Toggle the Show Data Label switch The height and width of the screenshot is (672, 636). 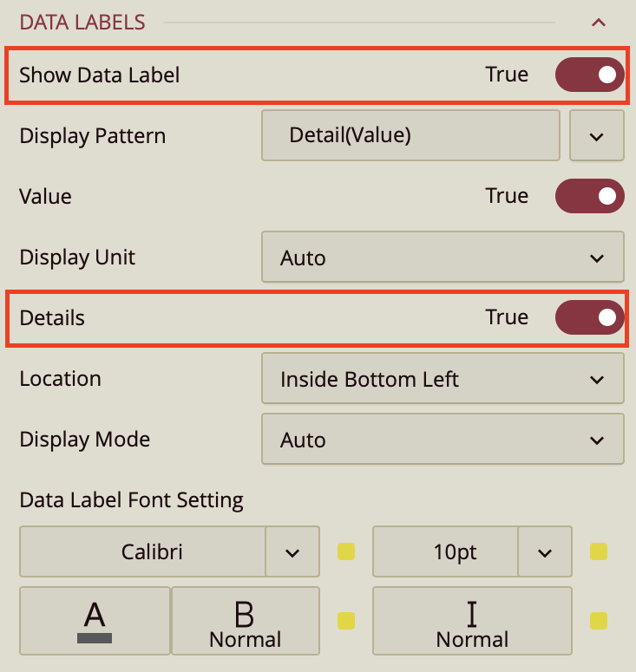[x=589, y=75]
